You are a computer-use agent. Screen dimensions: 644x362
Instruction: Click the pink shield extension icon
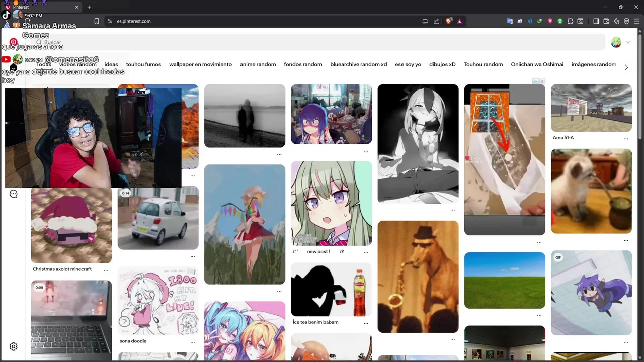pyautogui.click(x=550, y=21)
